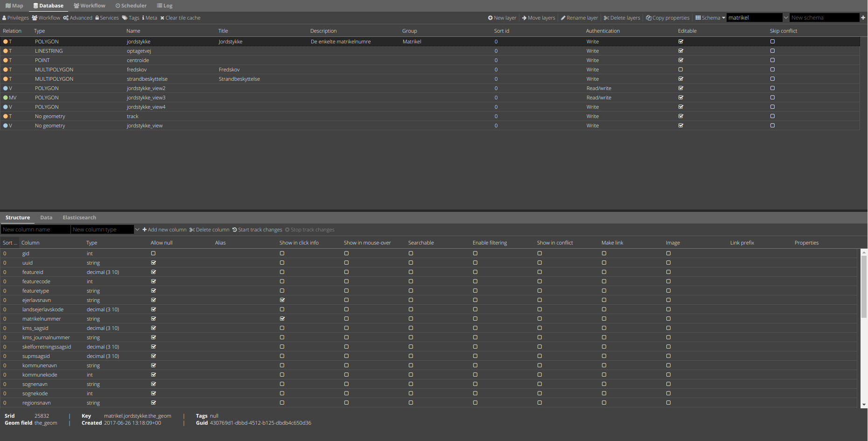Image resolution: width=868 pixels, height=441 pixels.
Task: Open the Map tab
Action: coord(14,6)
